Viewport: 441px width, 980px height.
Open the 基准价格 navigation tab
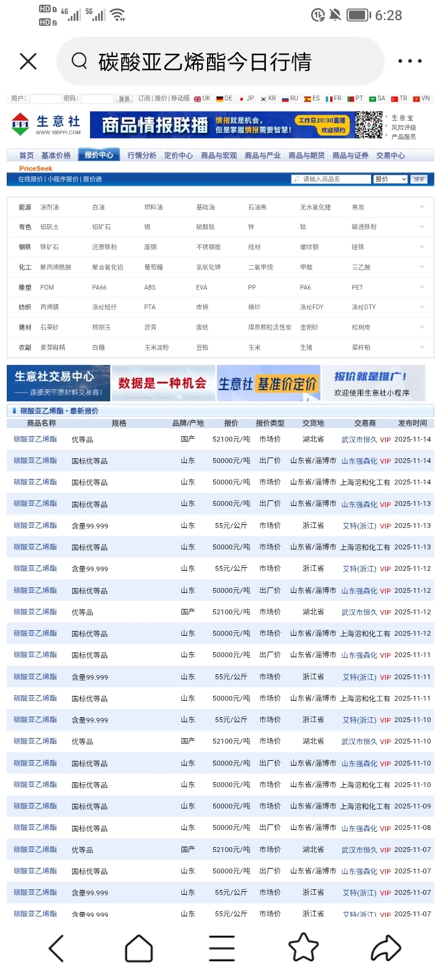(56, 156)
